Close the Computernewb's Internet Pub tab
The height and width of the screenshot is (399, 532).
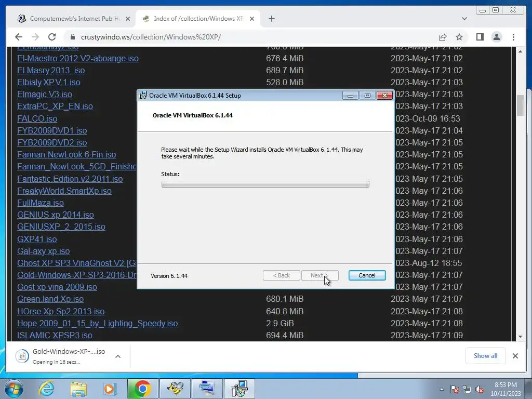tap(128, 19)
